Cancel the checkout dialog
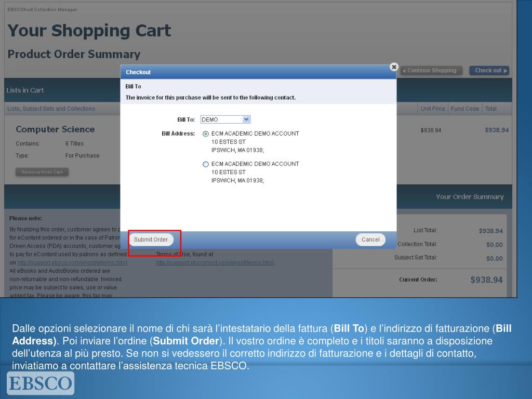The image size is (532, 399). click(370, 240)
